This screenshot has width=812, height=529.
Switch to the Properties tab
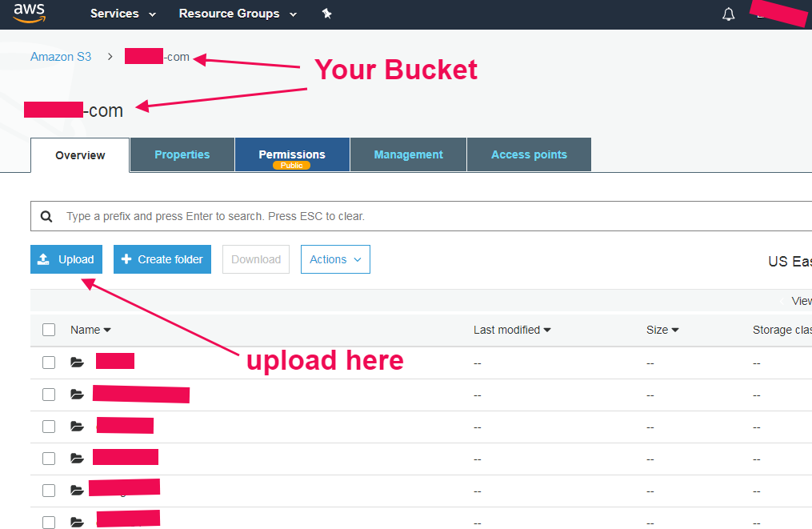(182, 154)
